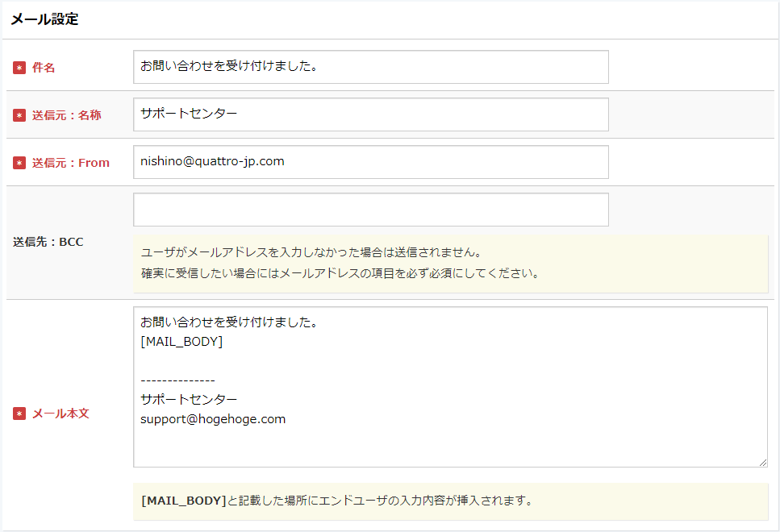
Task: Click the required asterisk icon beside 件名
Action: 19,68
